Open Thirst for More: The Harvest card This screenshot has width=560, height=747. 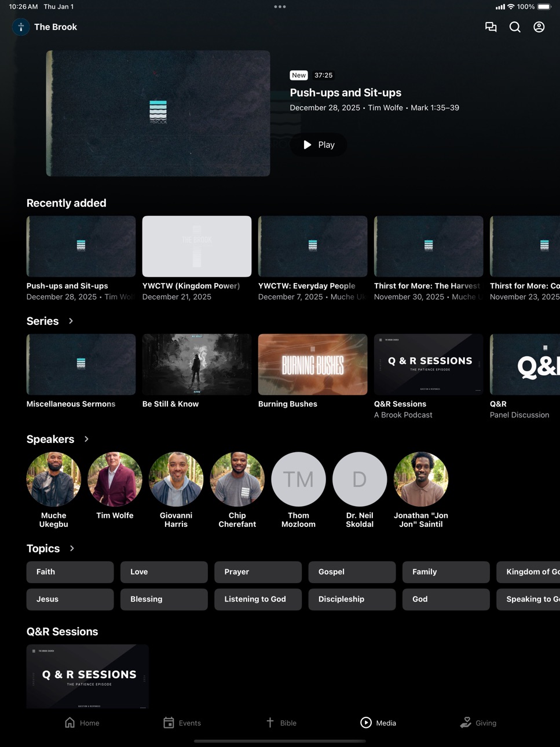point(429,259)
